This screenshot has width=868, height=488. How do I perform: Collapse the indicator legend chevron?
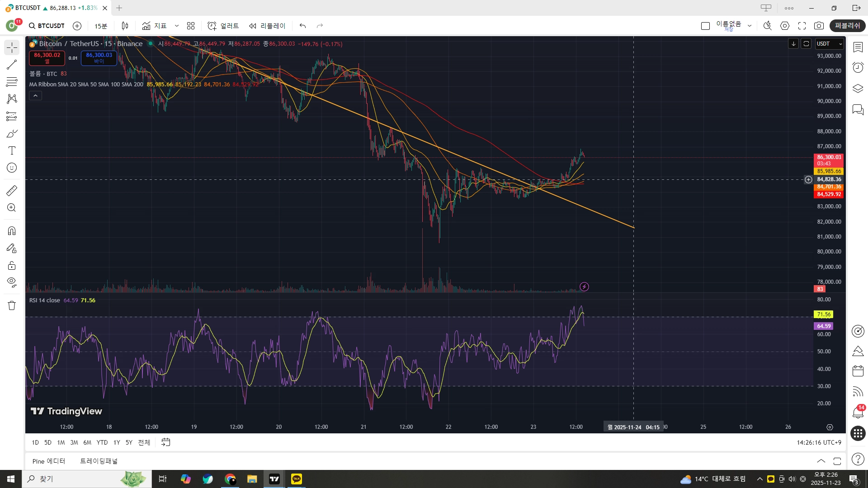point(35,96)
